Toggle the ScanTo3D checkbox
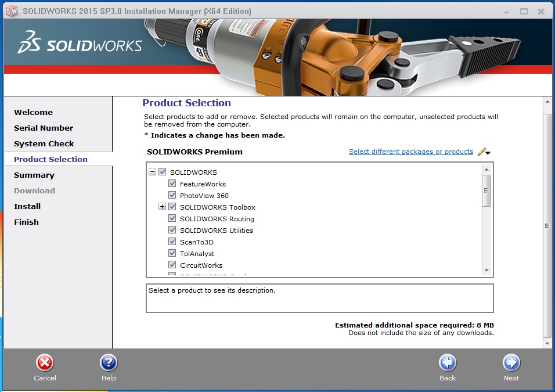 pyautogui.click(x=172, y=242)
